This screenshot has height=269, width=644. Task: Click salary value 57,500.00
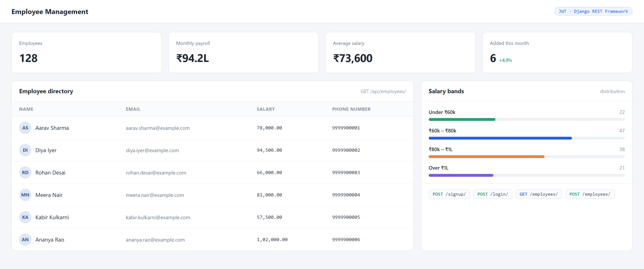coord(269,217)
